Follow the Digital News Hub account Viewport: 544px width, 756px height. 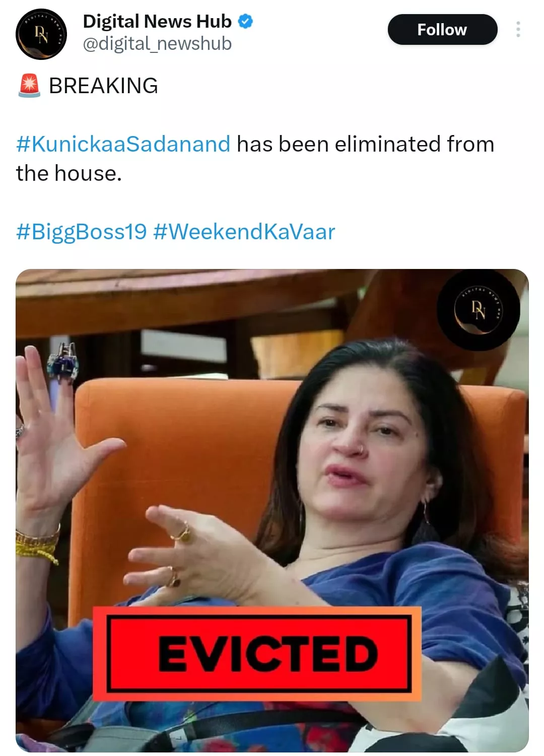442,30
